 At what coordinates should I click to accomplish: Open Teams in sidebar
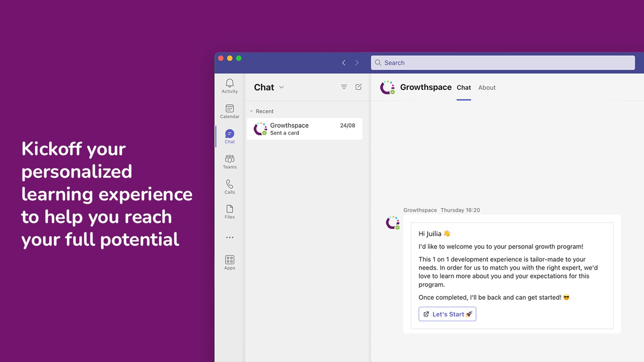[x=230, y=162]
